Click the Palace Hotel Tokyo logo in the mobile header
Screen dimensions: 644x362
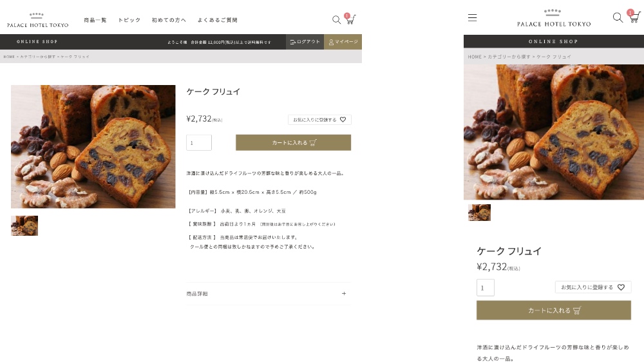[554, 18]
